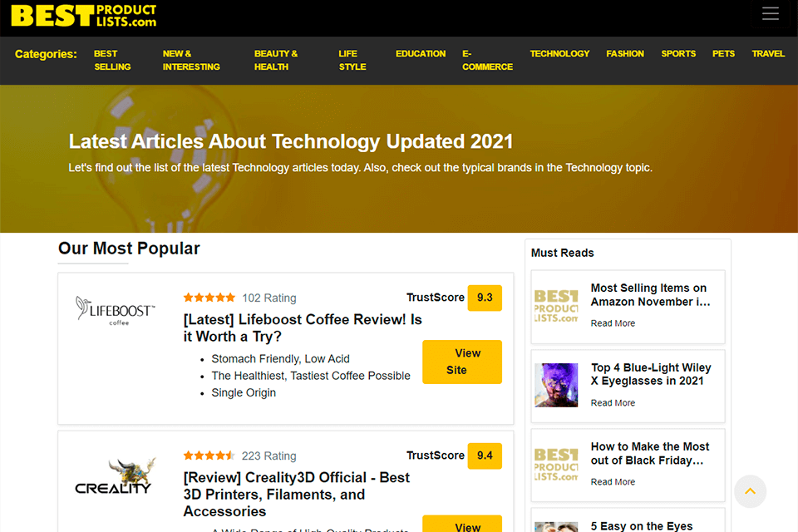Image resolution: width=798 pixels, height=532 pixels.
Task: Open Most Selling Items on Amazon article
Action: coord(650,295)
